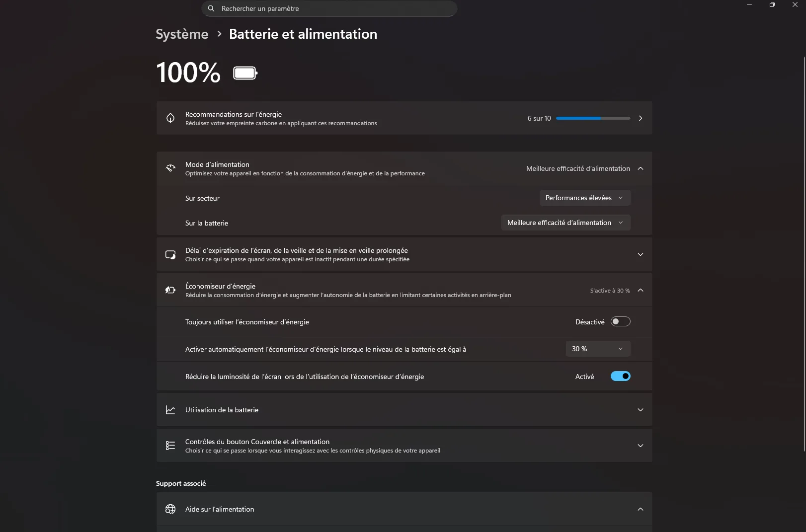Click the Utilisation de la batterie chart icon

click(x=170, y=410)
